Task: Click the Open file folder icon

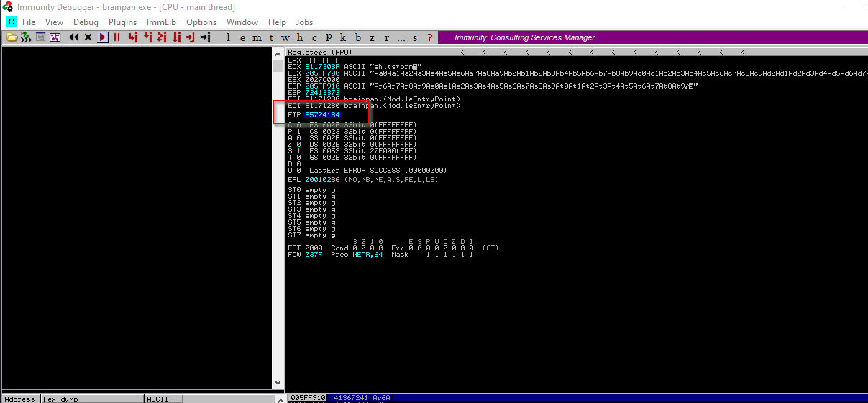Action: click(x=12, y=37)
